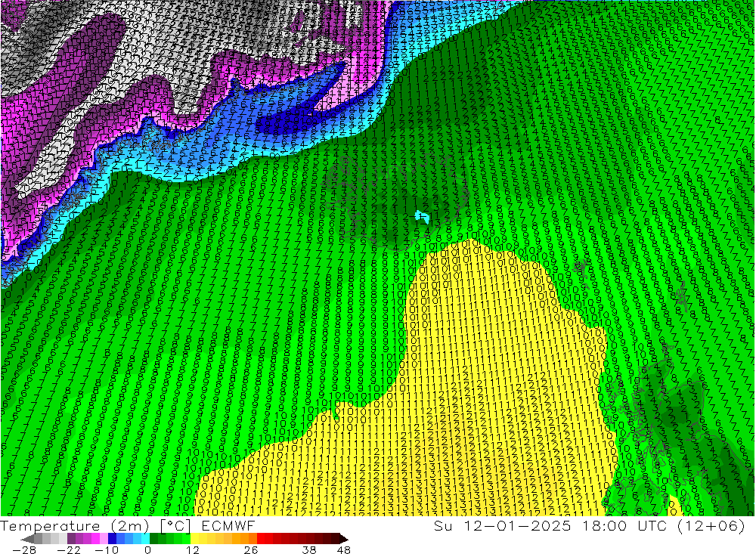The width and height of the screenshot is (756, 554).
Task: Click the '(12+06)' forecast run label
Action: [x=713, y=526]
